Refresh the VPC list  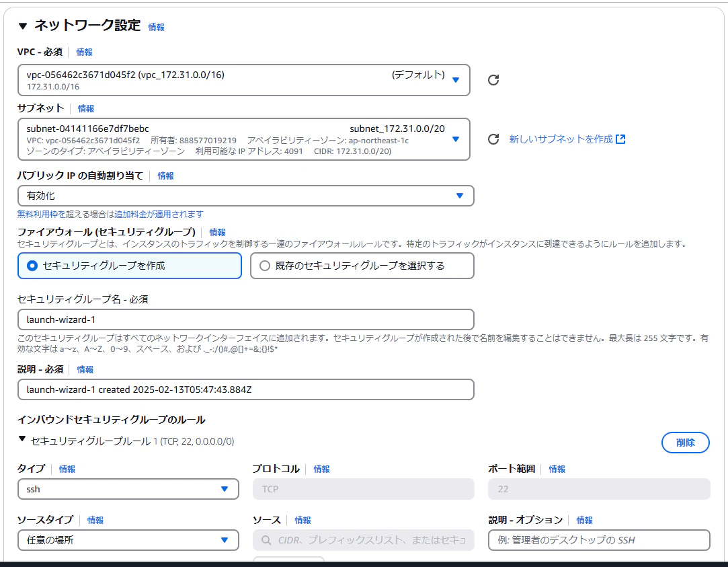(493, 80)
